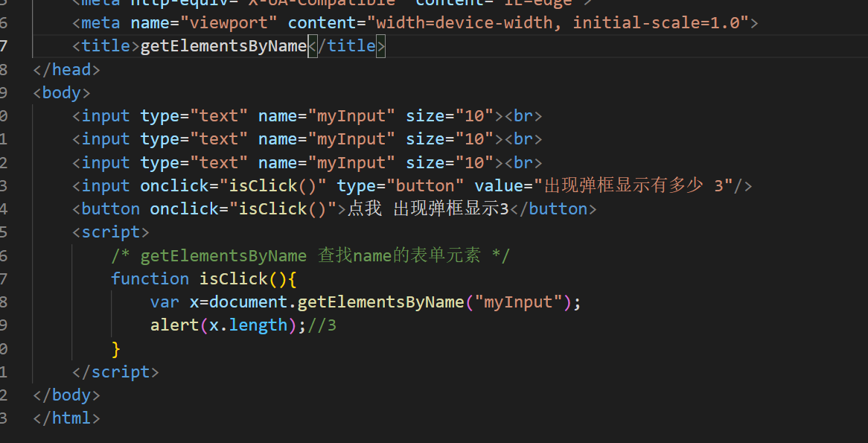Click the green comment 查找name的表单元素
The image size is (868, 443).
pos(399,255)
